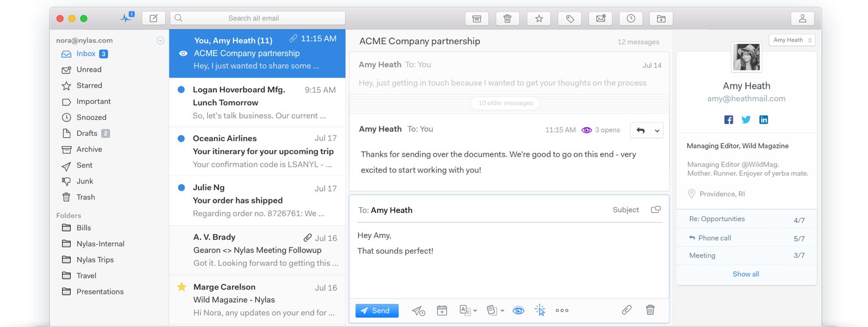The width and height of the screenshot is (868, 327).
Task: Open the Amy Heath contact selector
Action: tap(792, 40)
